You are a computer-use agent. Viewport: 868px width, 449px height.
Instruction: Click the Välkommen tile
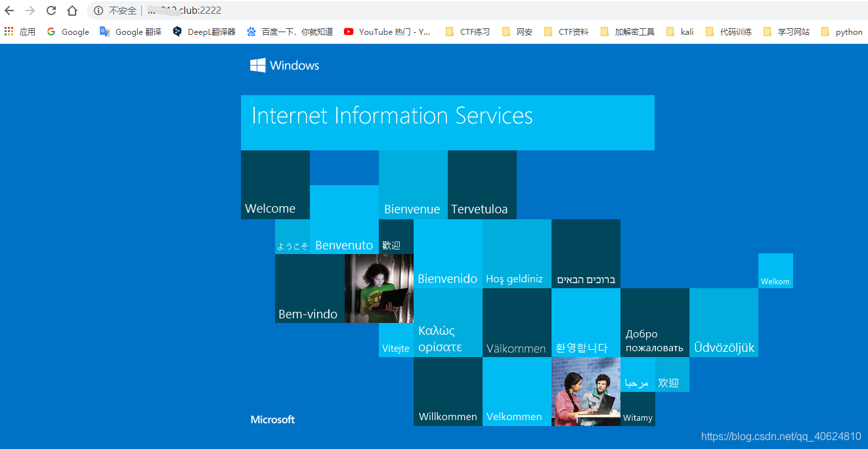coord(517,322)
